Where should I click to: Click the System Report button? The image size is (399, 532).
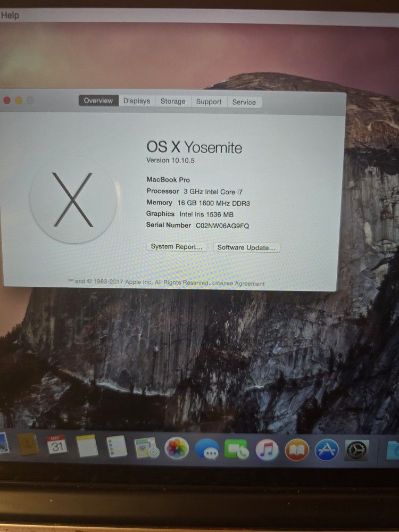coord(177,247)
